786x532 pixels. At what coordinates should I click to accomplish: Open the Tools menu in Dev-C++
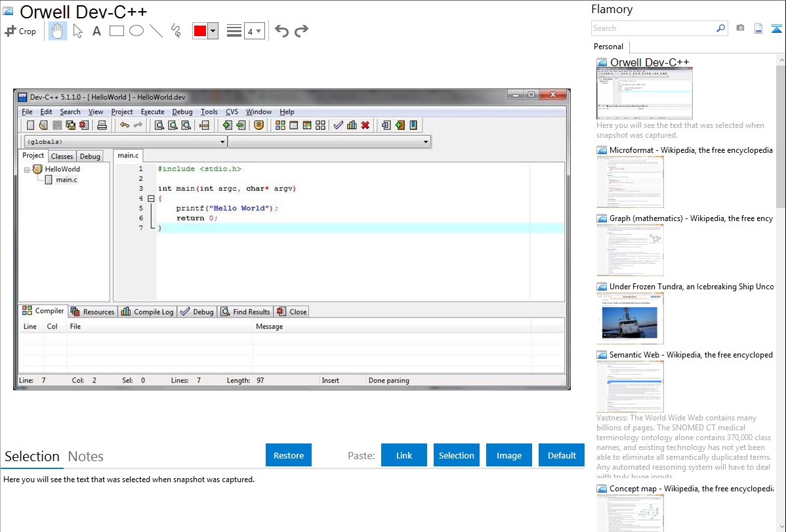[209, 112]
